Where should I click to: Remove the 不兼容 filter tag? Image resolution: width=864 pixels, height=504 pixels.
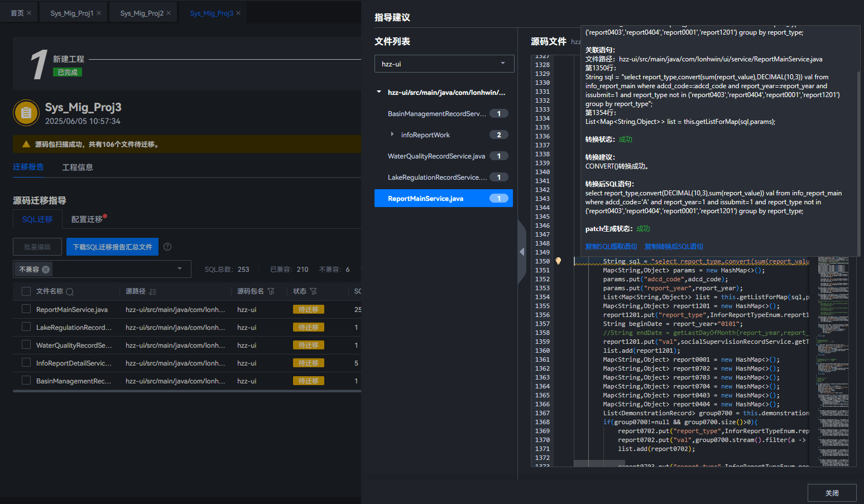46,270
